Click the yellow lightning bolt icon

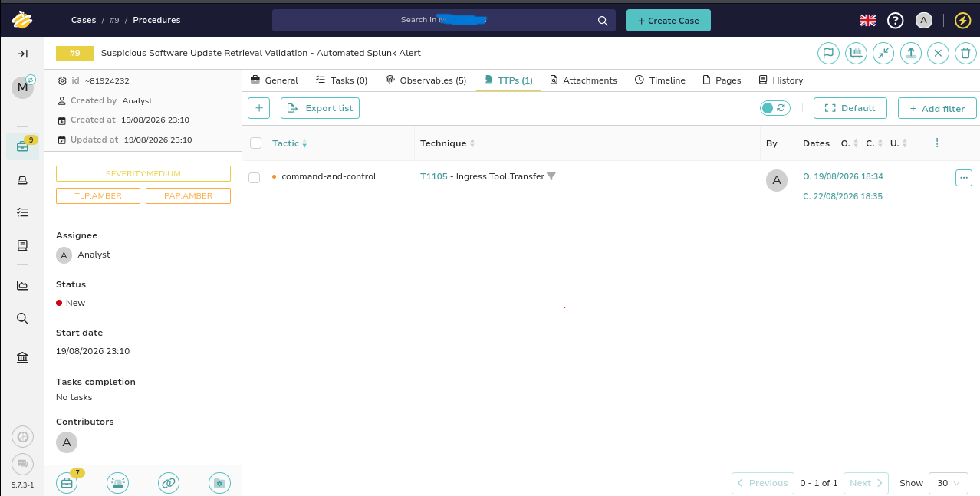(x=962, y=21)
